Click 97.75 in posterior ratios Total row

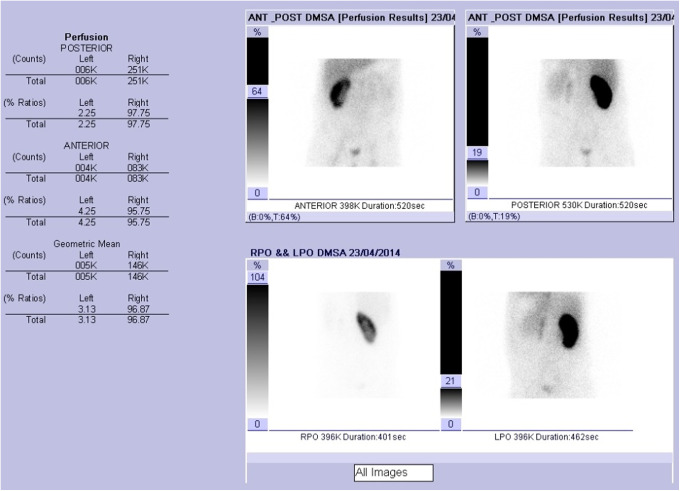139,124
